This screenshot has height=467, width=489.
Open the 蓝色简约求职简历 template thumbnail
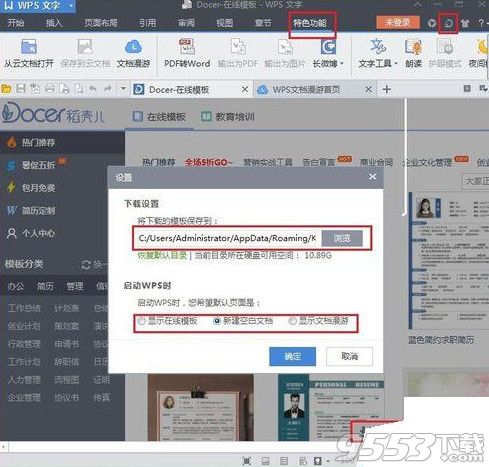click(448, 262)
